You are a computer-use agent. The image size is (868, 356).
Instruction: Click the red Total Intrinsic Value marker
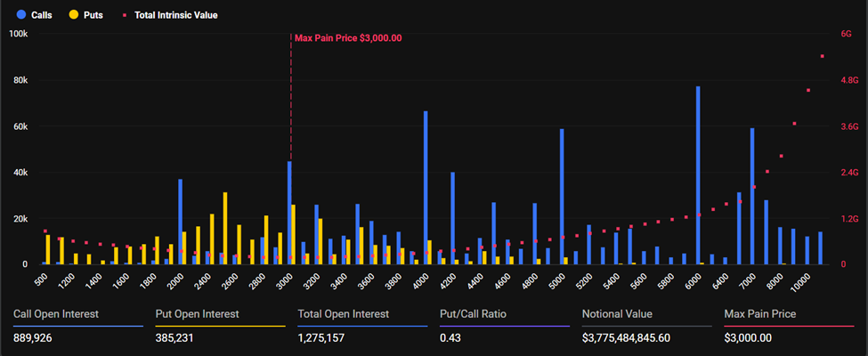(x=126, y=15)
